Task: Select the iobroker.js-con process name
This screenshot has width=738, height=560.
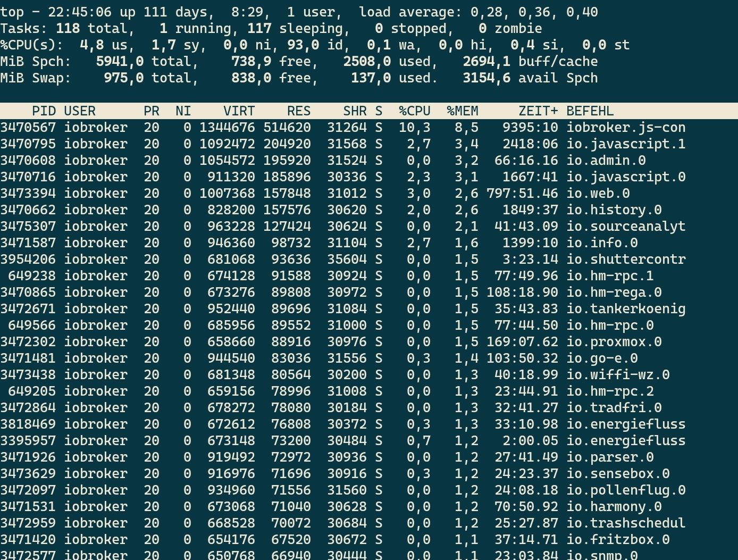Action: coord(626,128)
